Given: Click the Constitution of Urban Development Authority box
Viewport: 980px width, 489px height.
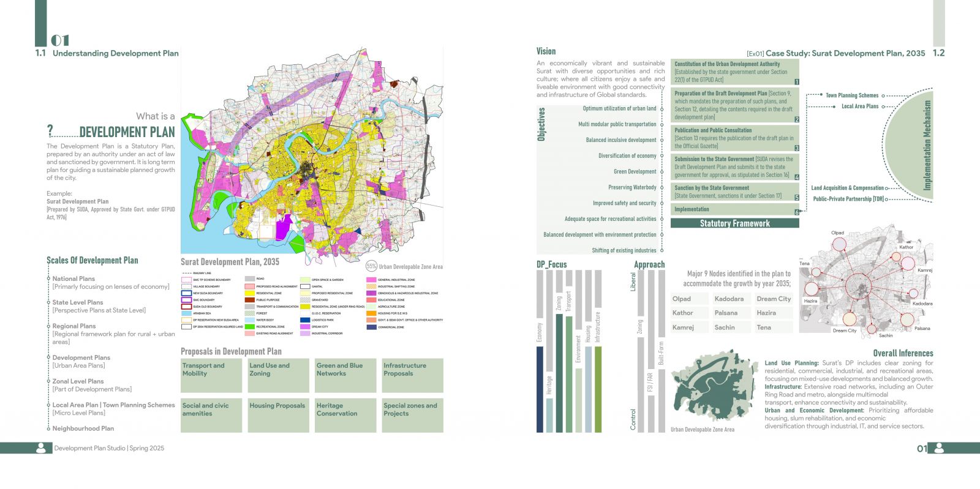Looking at the screenshot, I should [x=735, y=72].
